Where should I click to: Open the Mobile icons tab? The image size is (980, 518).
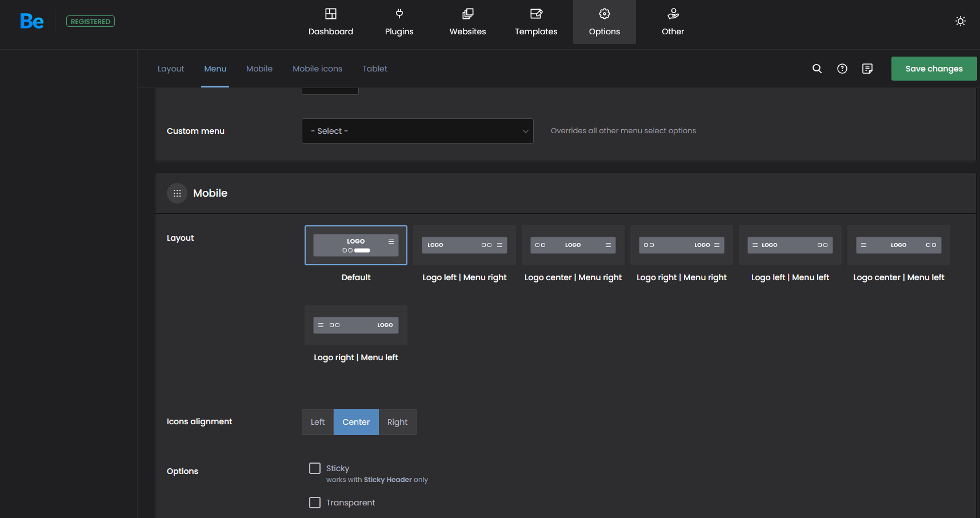click(317, 69)
